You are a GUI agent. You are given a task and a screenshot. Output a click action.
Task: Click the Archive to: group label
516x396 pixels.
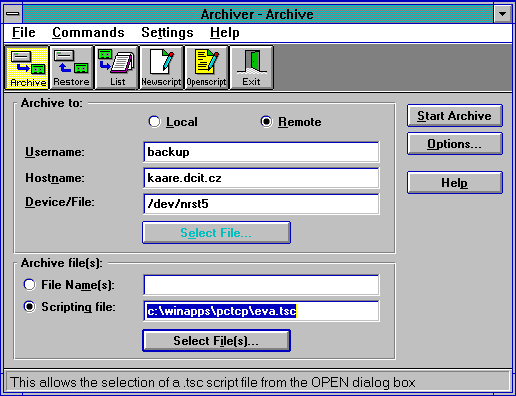(x=52, y=103)
